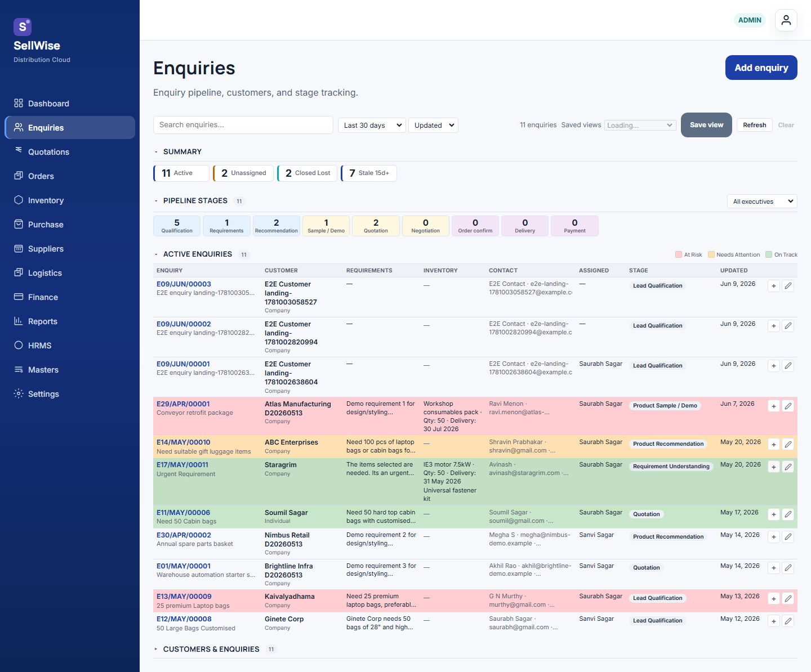Open the Enquiries sidebar item
Image resolution: width=811 pixels, height=672 pixels.
point(70,127)
